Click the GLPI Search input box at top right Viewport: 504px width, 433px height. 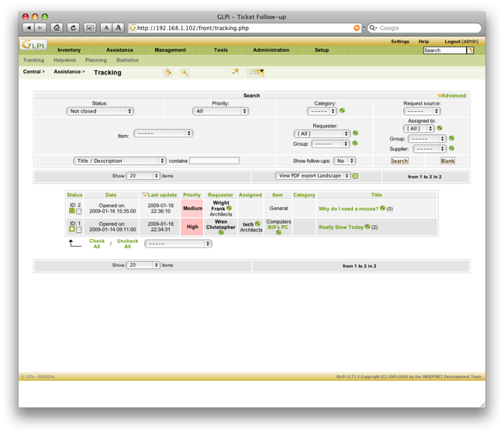[x=444, y=50]
